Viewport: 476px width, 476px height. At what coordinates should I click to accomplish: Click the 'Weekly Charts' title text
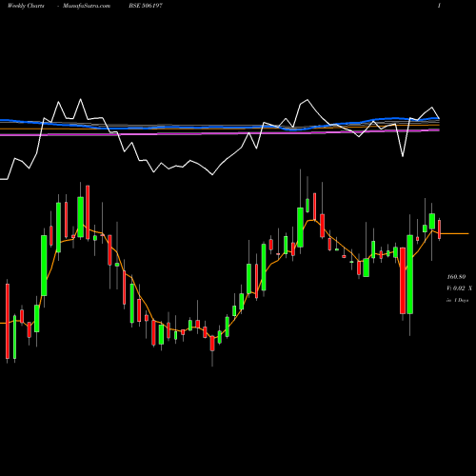click(26, 6)
